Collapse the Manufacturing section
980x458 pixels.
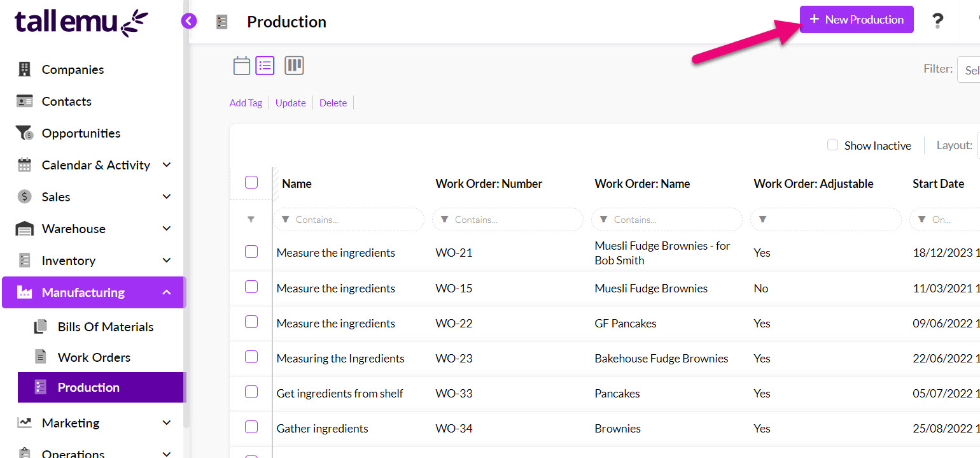pyautogui.click(x=167, y=292)
